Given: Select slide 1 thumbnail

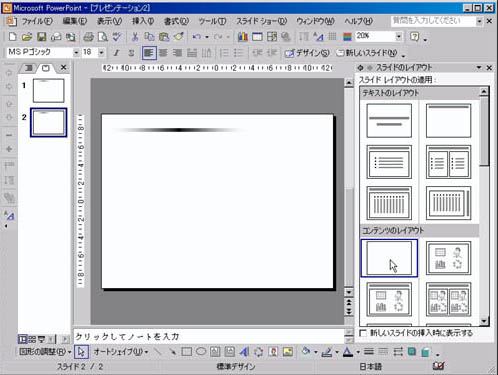Looking at the screenshot, I should click(49, 90).
